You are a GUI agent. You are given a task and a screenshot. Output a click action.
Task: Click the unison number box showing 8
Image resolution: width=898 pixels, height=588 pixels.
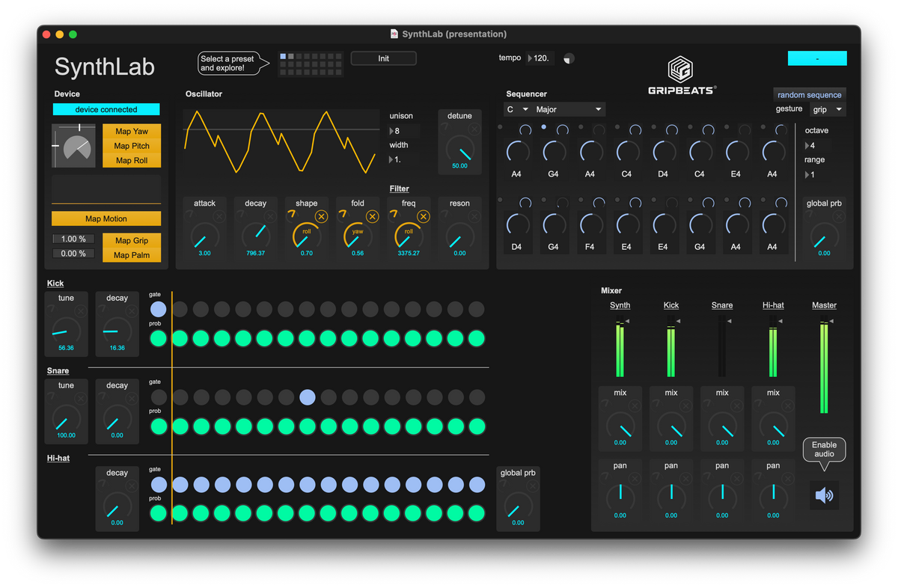pos(403,131)
